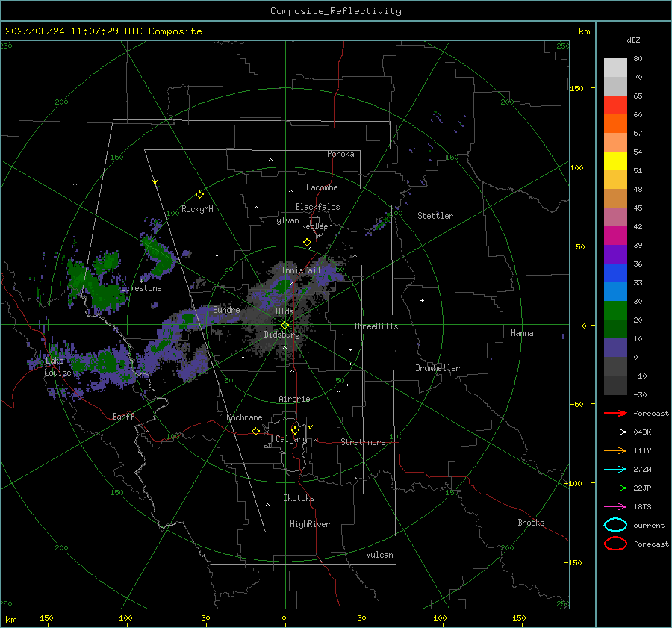Screen dimensions: 672x628
Task: Click the yellow marker near Cochrane
Action: pyautogui.click(x=256, y=432)
